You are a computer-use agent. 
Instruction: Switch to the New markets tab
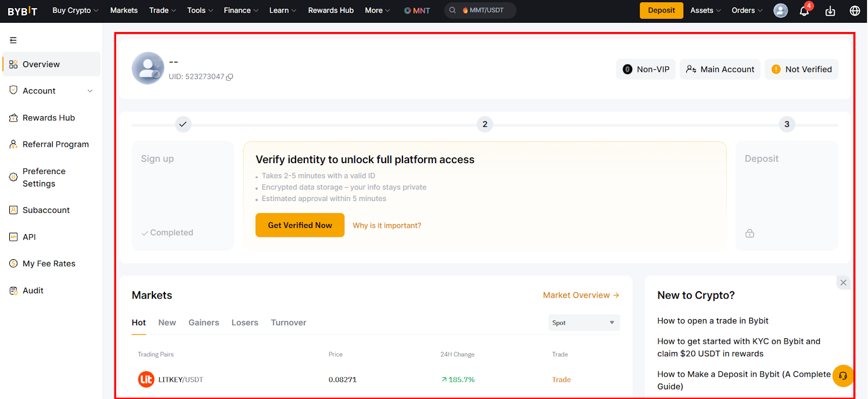pyautogui.click(x=167, y=323)
